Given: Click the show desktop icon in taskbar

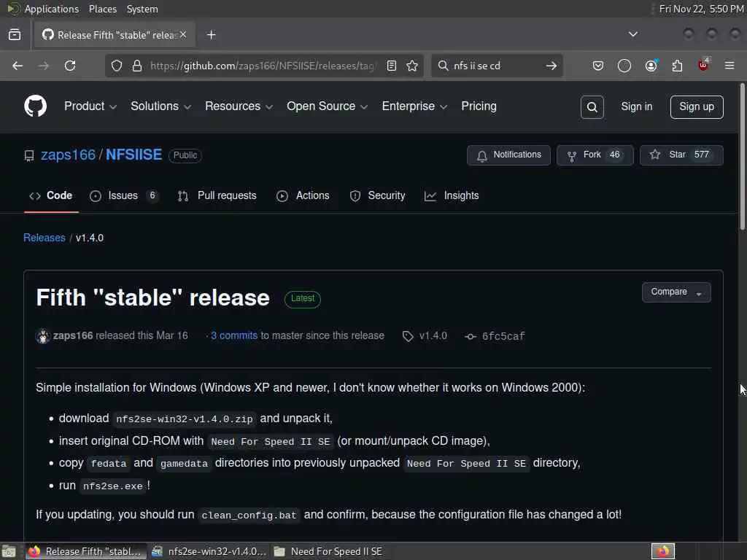Looking at the screenshot, I should pyautogui.click(x=9, y=551).
